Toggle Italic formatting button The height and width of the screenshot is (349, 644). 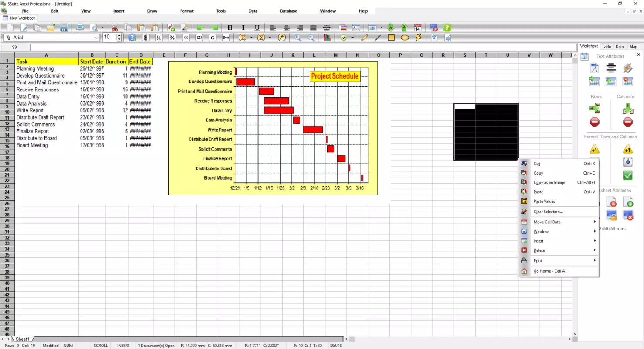243,27
